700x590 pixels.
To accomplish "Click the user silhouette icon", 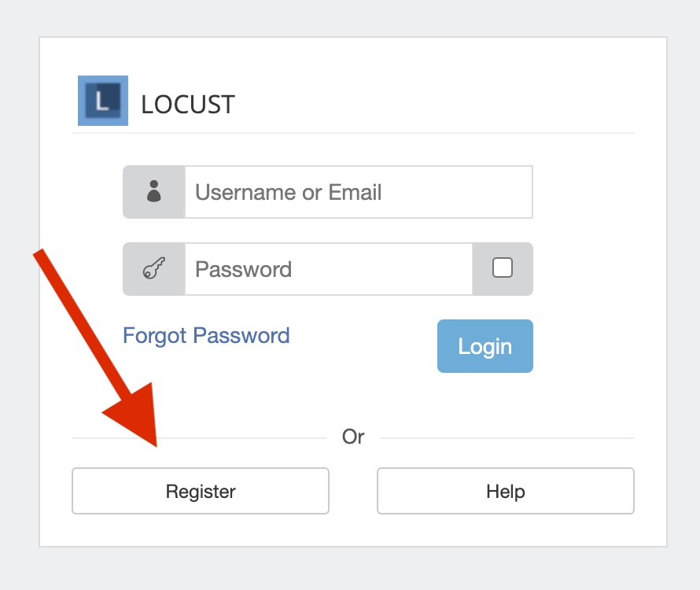I will [153, 192].
